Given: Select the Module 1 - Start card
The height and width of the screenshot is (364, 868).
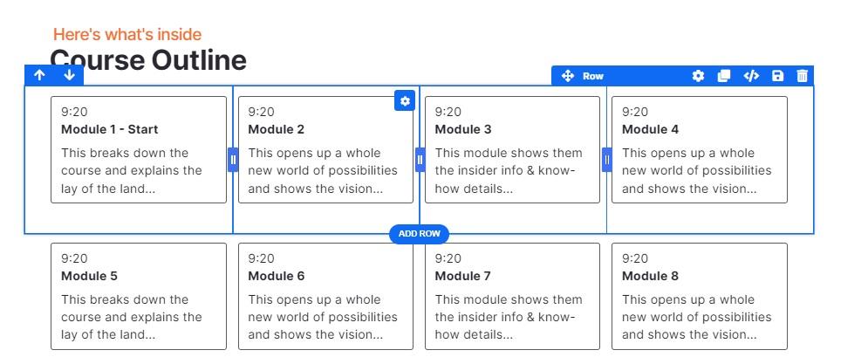Looking at the screenshot, I should coord(139,149).
